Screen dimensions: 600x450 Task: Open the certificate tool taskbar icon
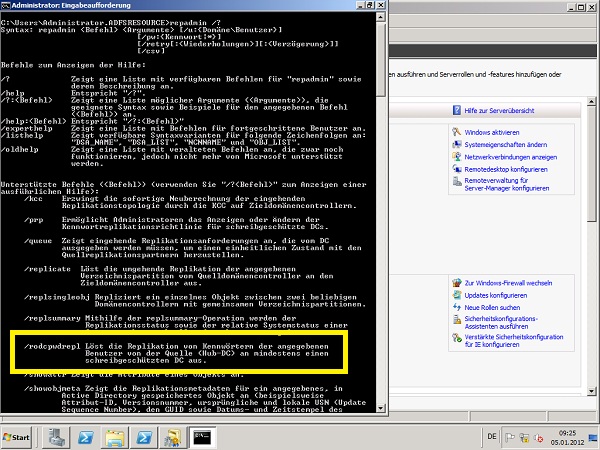173,437
